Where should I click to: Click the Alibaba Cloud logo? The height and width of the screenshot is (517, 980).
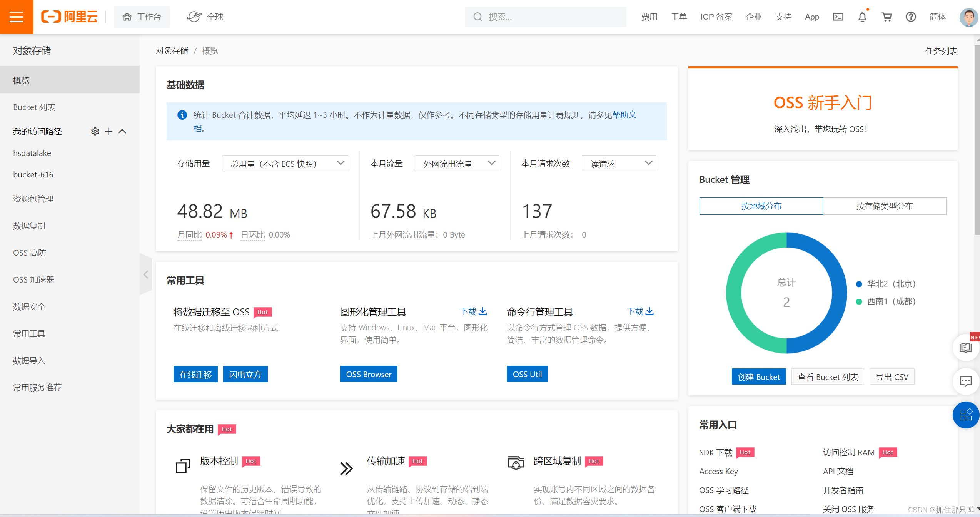click(x=69, y=17)
